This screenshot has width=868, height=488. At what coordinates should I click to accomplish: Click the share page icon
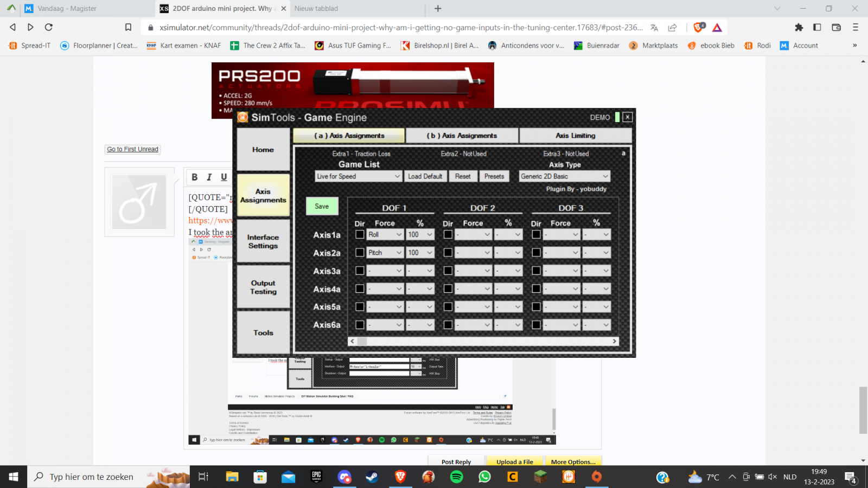(672, 28)
